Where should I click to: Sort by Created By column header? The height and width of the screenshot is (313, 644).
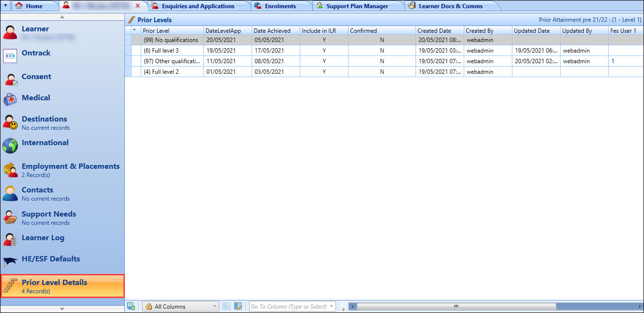coord(488,30)
